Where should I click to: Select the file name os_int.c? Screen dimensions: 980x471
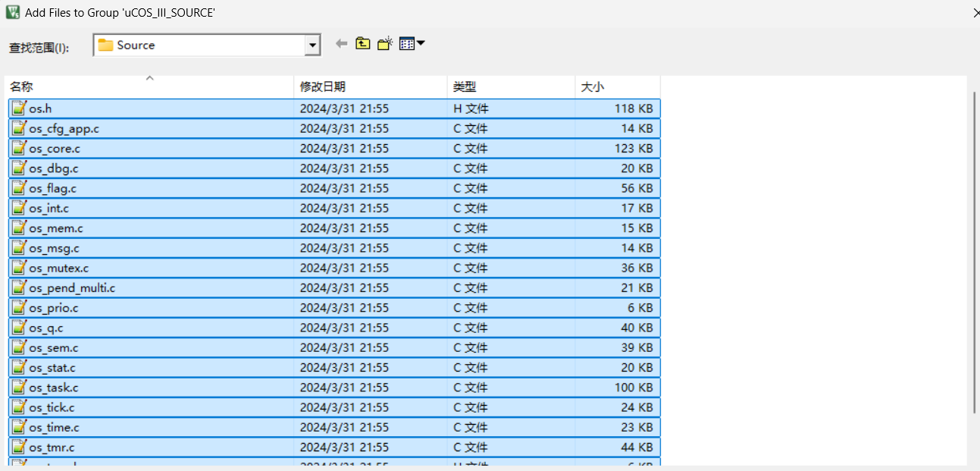click(x=49, y=208)
